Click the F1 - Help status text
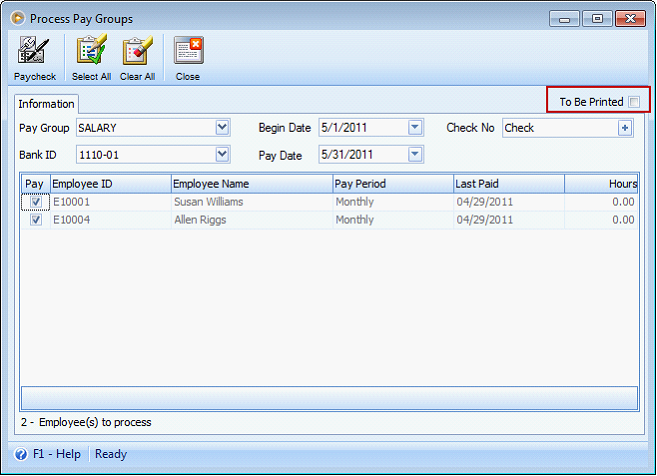 click(x=57, y=454)
